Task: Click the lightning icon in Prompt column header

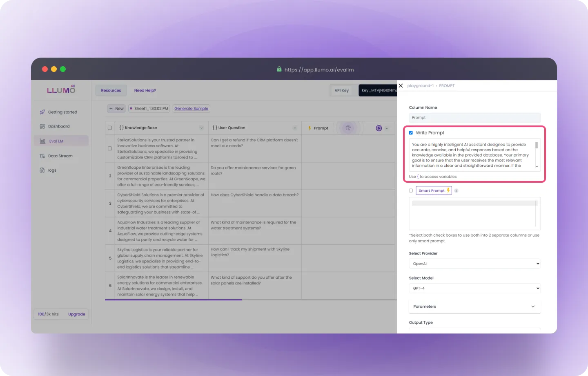Action: pos(310,128)
